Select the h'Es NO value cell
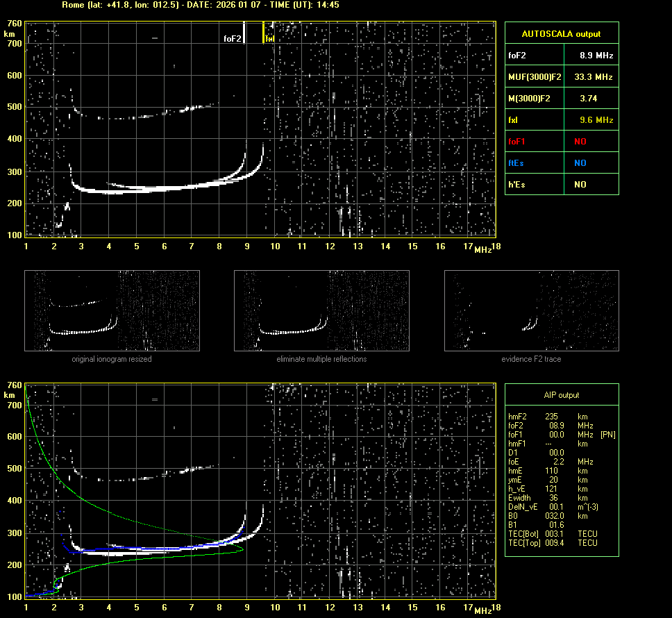 pyautogui.click(x=580, y=185)
